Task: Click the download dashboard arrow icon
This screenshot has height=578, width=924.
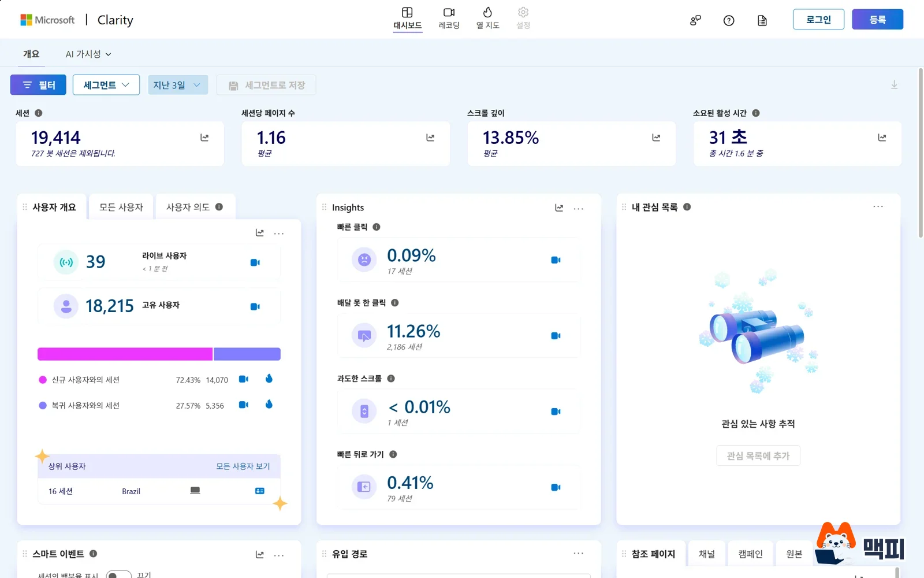Action: [894, 85]
